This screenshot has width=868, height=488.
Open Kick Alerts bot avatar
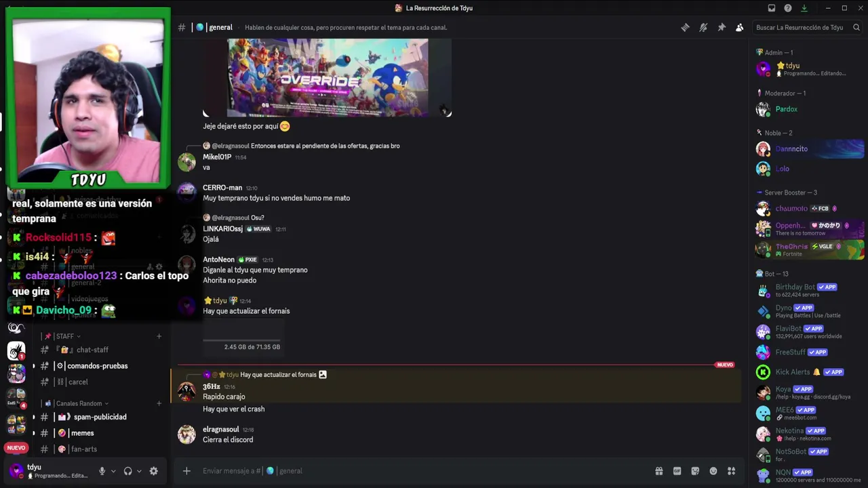click(x=764, y=372)
